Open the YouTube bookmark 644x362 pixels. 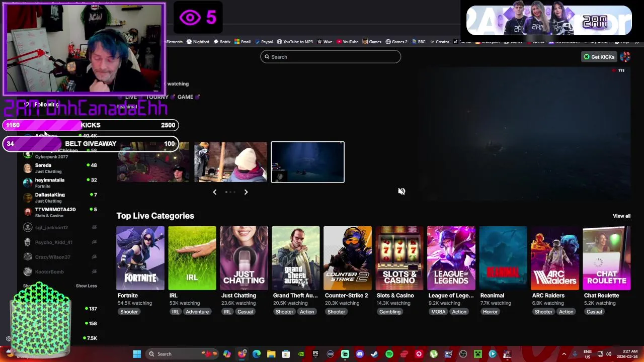point(348,42)
